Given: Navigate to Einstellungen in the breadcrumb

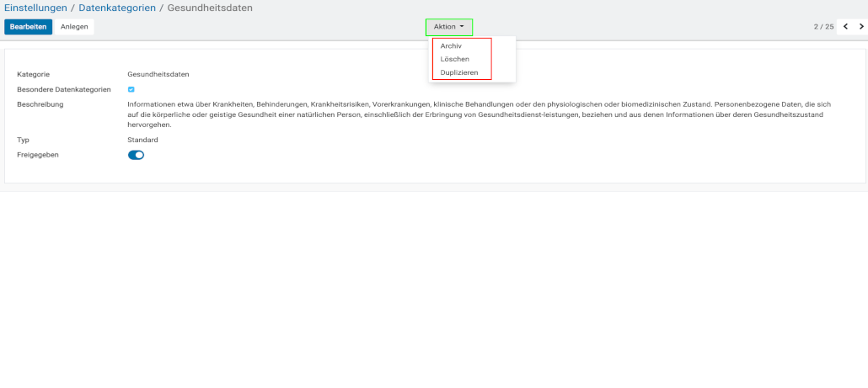Looking at the screenshot, I should point(35,8).
